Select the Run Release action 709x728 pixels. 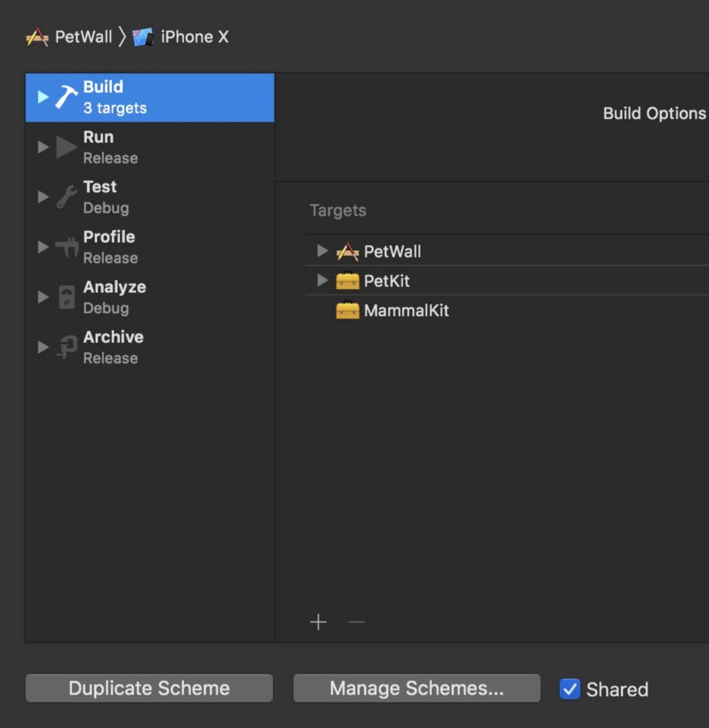[150, 147]
